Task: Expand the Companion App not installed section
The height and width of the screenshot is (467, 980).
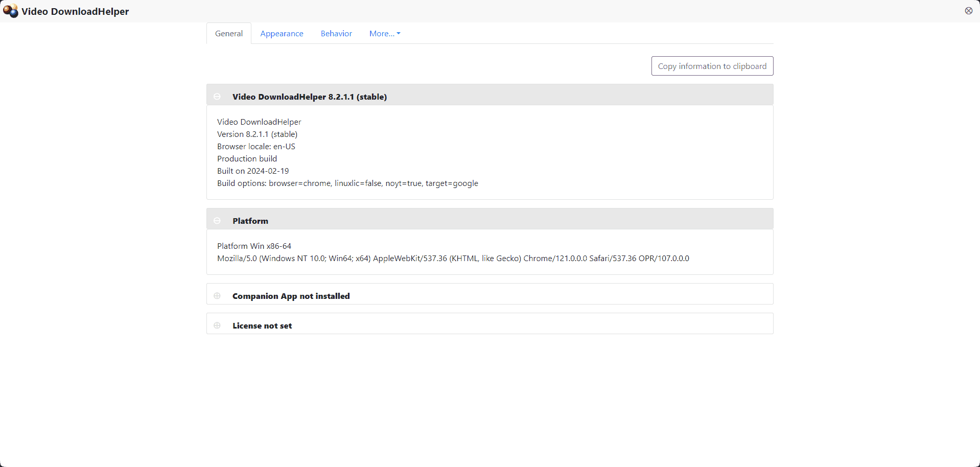Action: point(291,296)
